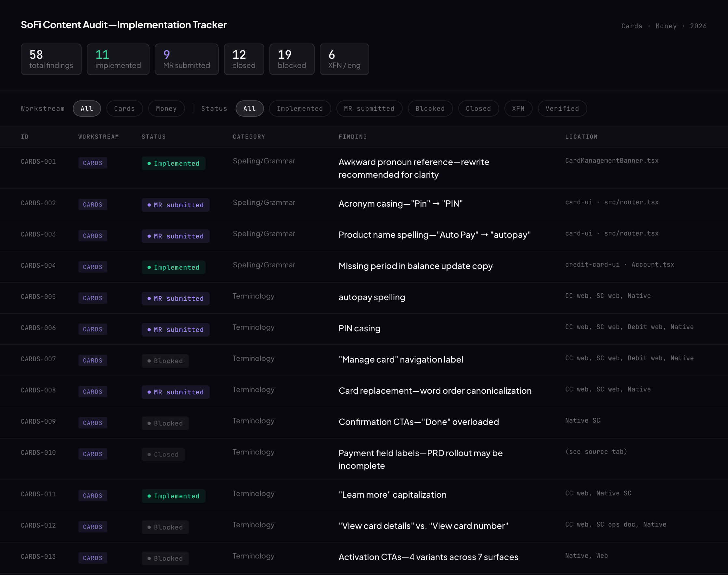Click the CARDS-004 row ID

tap(38, 266)
